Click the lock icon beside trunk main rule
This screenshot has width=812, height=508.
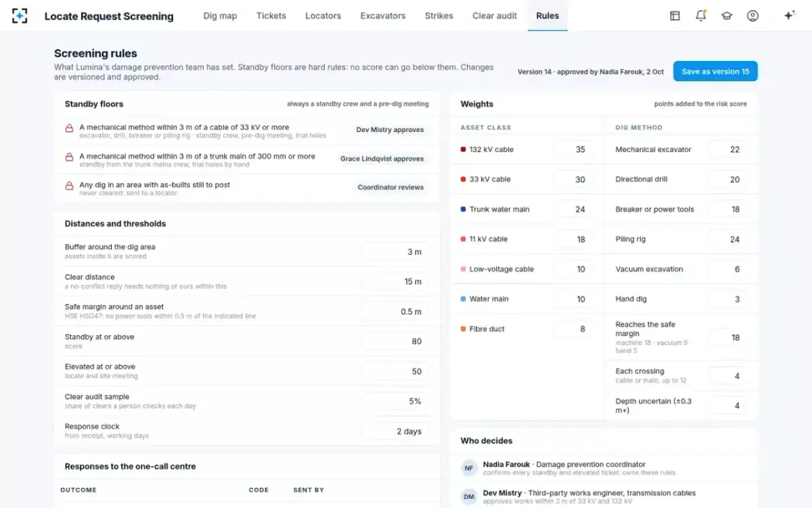click(x=69, y=157)
